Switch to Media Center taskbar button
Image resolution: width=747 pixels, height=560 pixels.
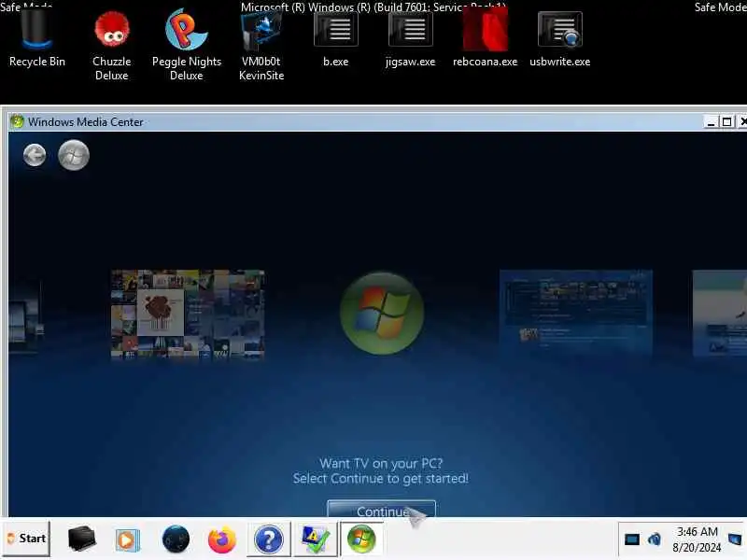point(361,539)
